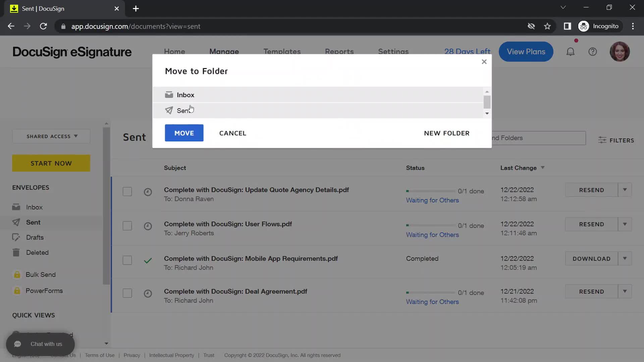Expand actions dropdown beside DOWNLOAD
The image size is (644, 362).
click(x=625, y=259)
